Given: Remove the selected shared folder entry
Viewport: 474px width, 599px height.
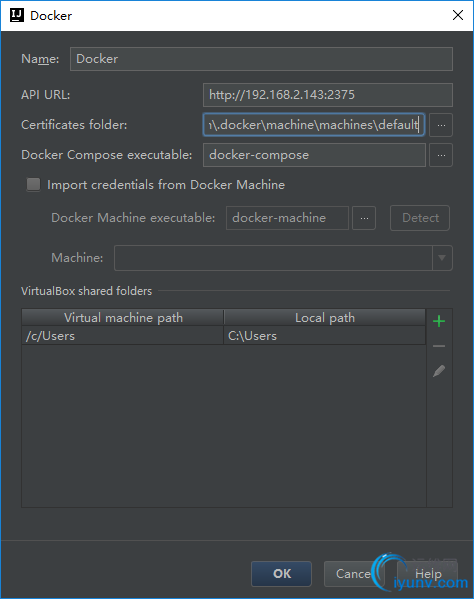Looking at the screenshot, I should tap(439, 346).
